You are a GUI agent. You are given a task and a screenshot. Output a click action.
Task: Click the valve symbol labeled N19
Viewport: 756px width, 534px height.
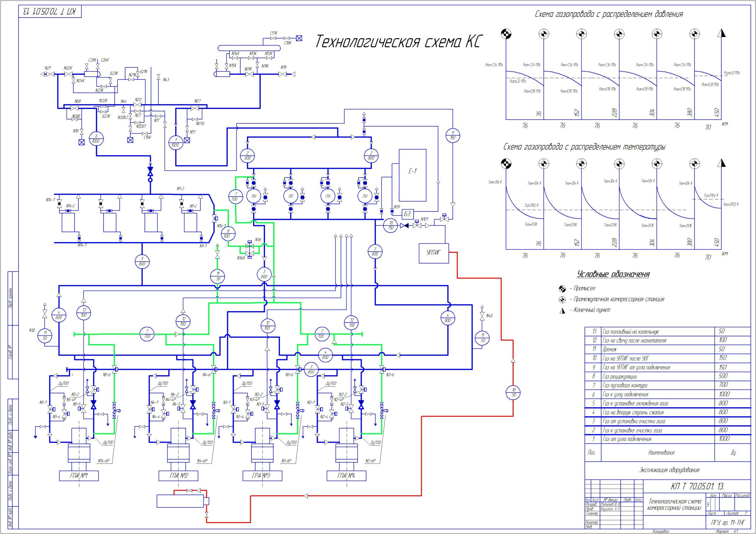point(283,74)
